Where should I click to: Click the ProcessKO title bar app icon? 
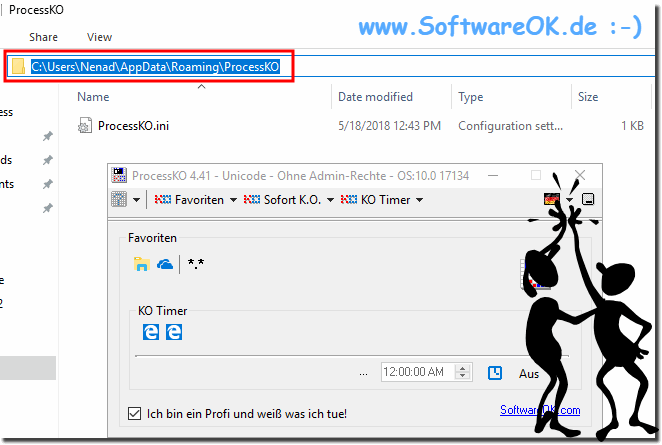coord(119,175)
